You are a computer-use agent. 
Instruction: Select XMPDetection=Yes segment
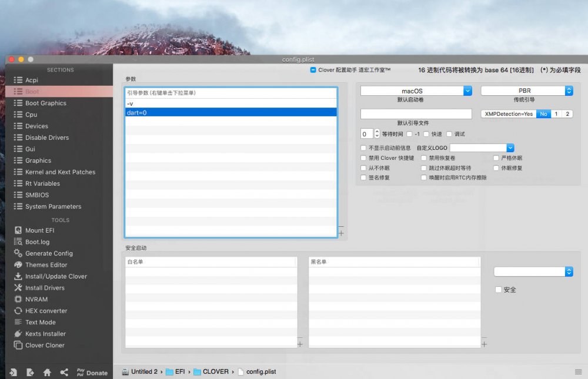(509, 114)
